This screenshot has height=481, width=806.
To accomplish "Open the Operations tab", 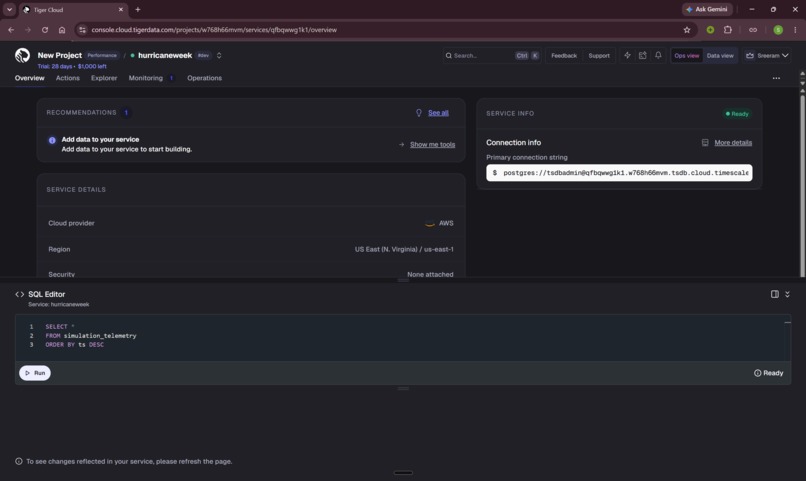I will (204, 78).
